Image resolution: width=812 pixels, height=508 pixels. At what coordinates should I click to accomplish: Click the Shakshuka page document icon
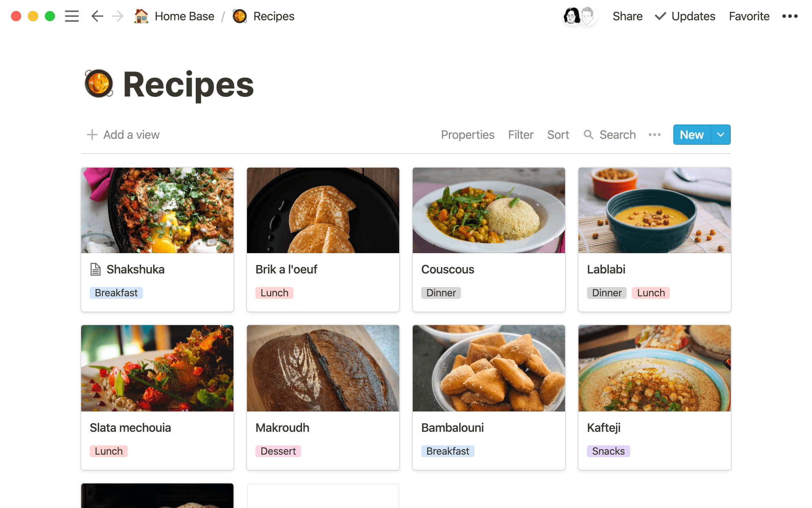pyautogui.click(x=96, y=269)
